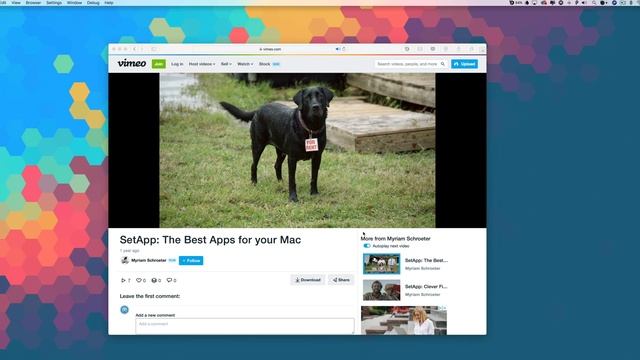Click the blue Upload button

[x=464, y=64]
